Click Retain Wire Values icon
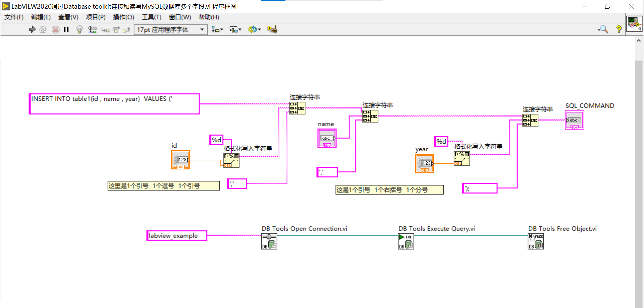 point(92,30)
